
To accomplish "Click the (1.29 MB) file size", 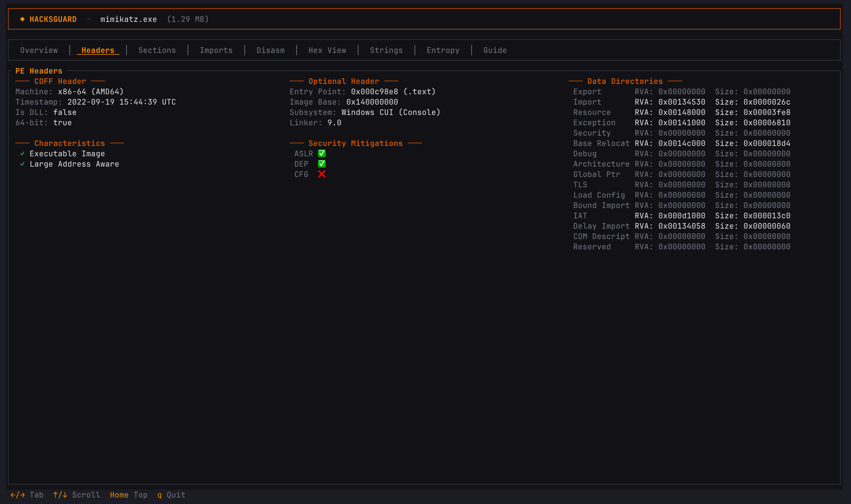I will 188,19.
